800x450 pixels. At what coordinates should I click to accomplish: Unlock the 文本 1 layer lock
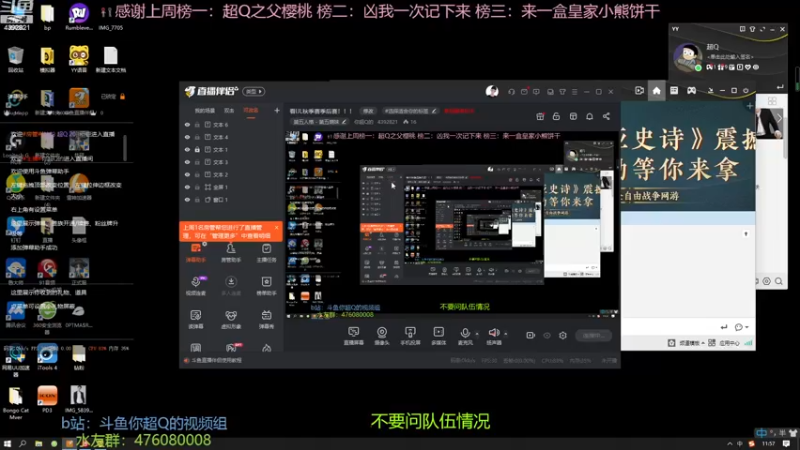(x=197, y=149)
